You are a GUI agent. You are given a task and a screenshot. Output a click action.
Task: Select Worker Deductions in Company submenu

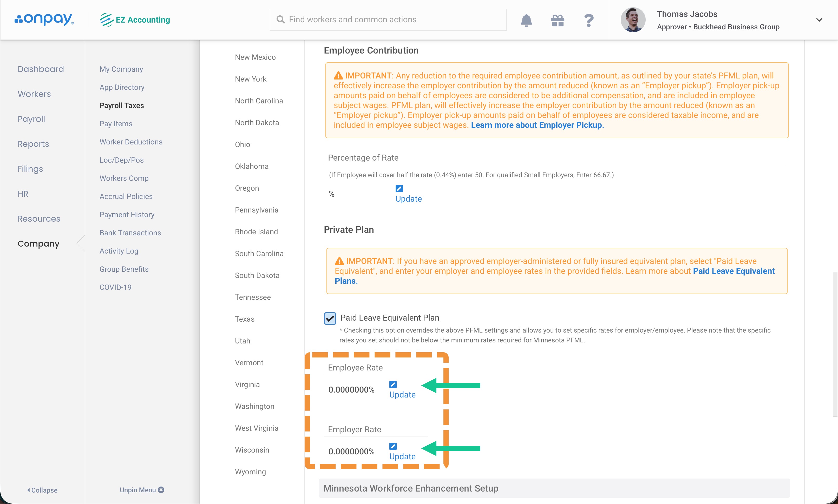(131, 142)
